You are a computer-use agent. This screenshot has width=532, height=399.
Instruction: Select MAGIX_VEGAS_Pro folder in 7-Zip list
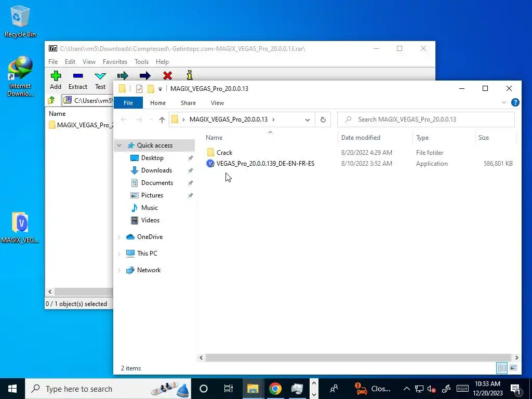(81, 125)
